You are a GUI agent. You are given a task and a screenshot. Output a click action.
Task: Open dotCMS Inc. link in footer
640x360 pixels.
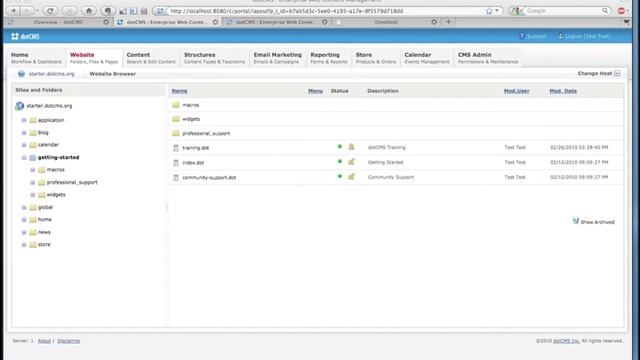[x=566, y=341]
